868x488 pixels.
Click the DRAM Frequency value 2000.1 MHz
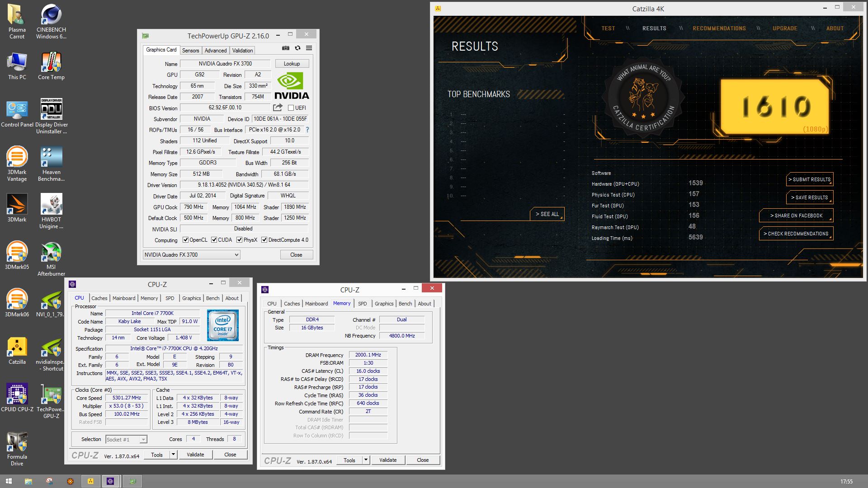(368, 355)
